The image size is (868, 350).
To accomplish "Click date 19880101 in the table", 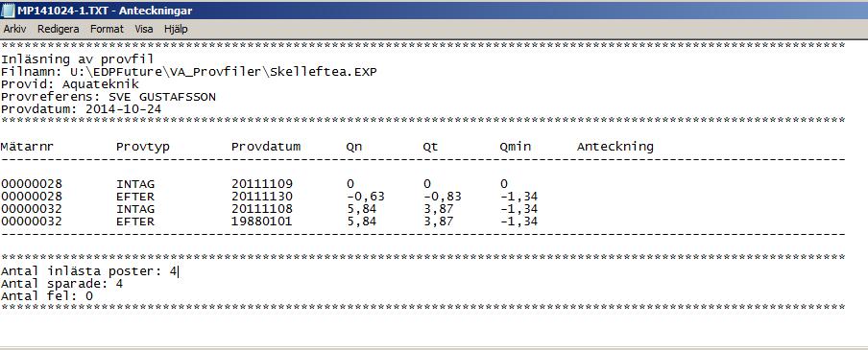I will click(x=262, y=222).
